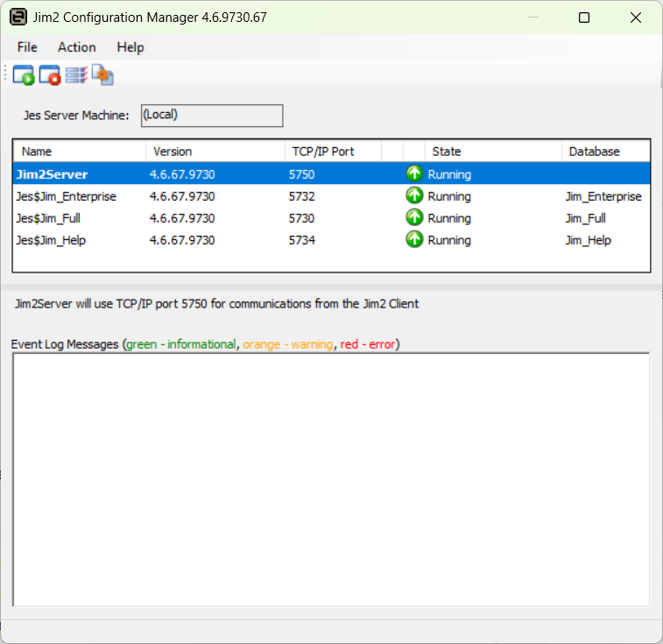Image resolution: width=663 pixels, height=644 pixels.
Task: Click the gear documents configuration icon
Action: [x=102, y=76]
